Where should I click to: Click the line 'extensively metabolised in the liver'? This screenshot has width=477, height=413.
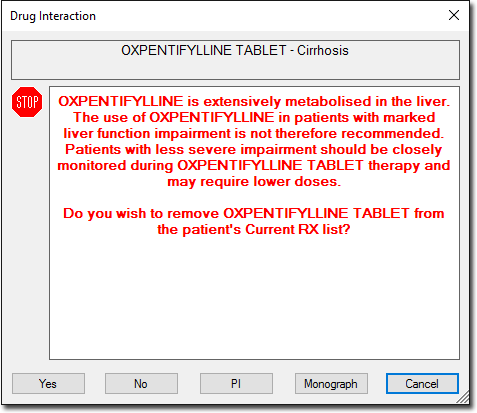point(254,101)
